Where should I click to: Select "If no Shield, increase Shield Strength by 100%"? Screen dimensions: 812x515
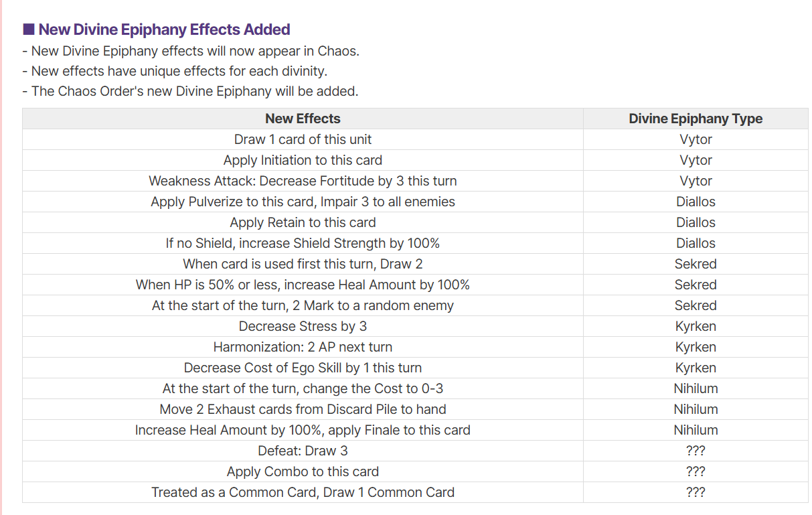tap(303, 243)
